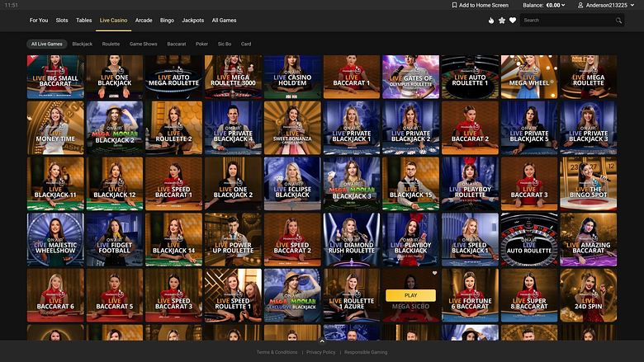Open the hot games flame icon
Image resolution: width=644 pixels, height=362 pixels.
[x=491, y=20]
